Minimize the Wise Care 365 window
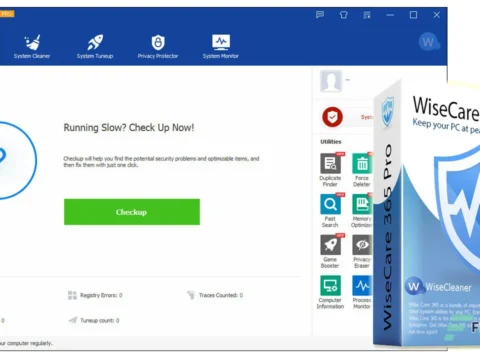This screenshot has height=360, width=480. 390,15
